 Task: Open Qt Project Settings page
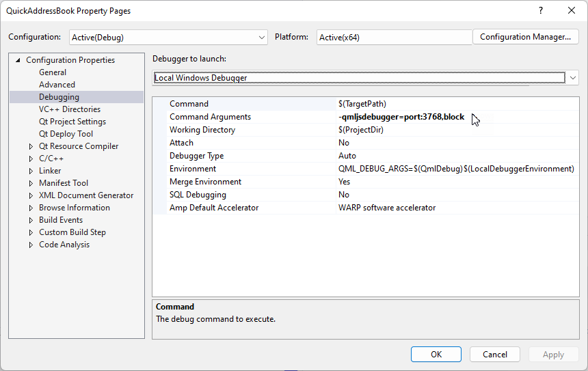(x=72, y=122)
